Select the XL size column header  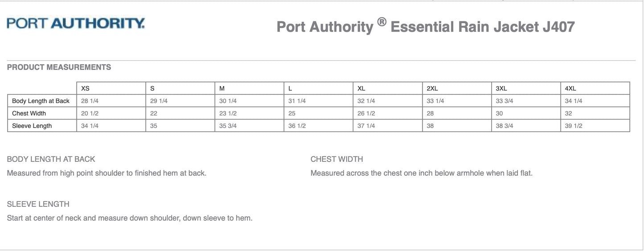click(361, 88)
